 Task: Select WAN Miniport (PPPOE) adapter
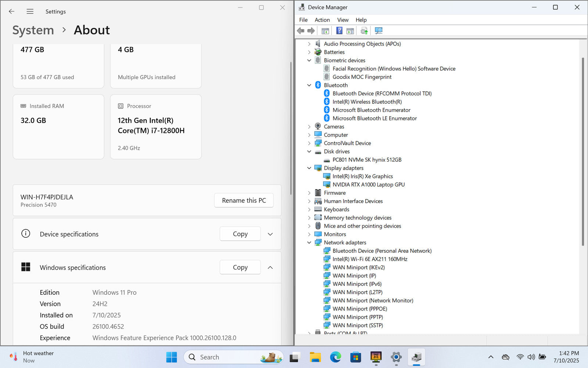(x=355, y=309)
